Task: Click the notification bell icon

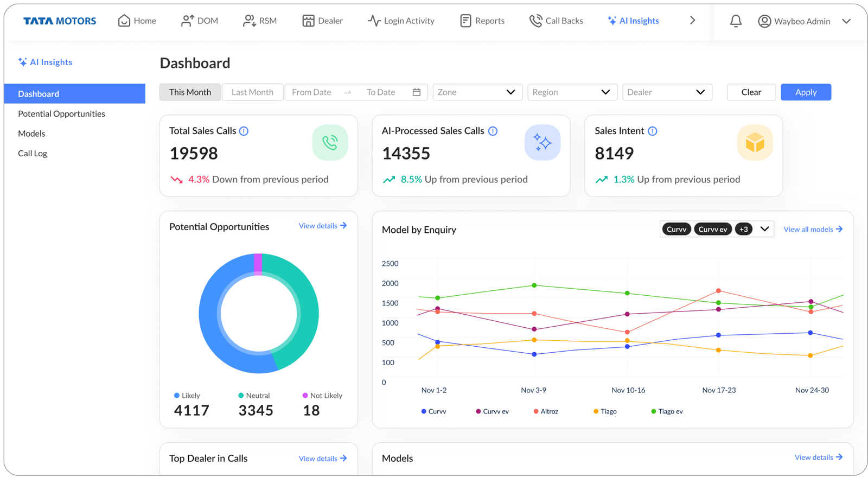Action: tap(736, 21)
